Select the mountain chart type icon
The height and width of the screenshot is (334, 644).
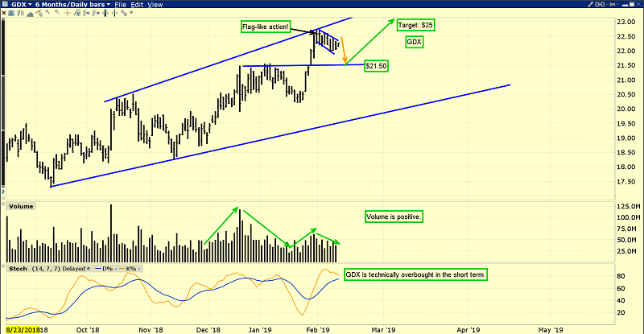pyautogui.click(x=30, y=14)
